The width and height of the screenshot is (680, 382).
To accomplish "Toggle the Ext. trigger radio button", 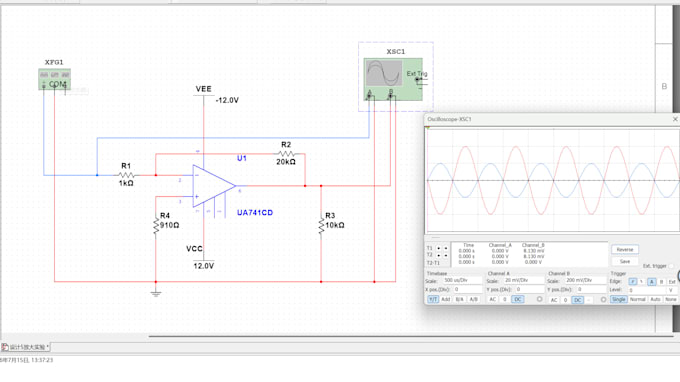I will (x=671, y=266).
